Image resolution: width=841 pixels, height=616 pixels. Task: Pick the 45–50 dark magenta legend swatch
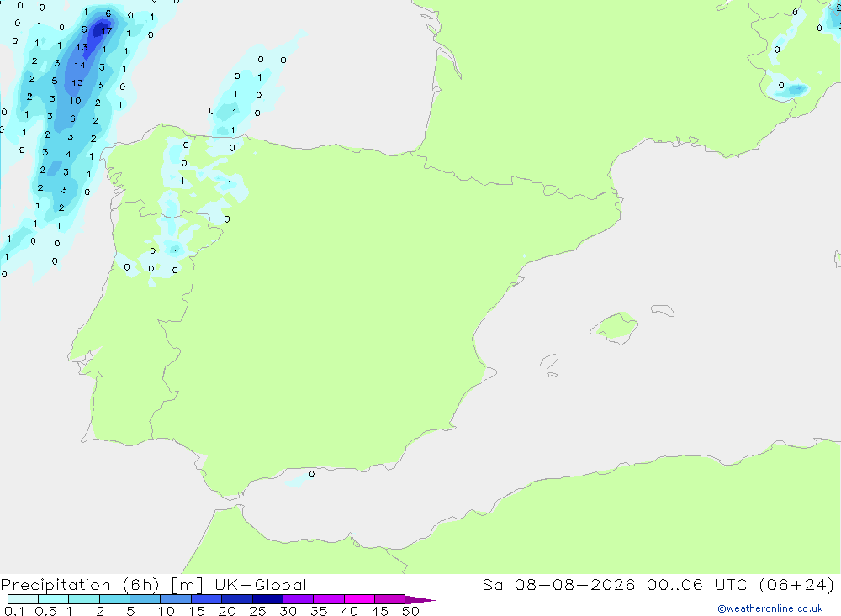(x=389, y=599)
